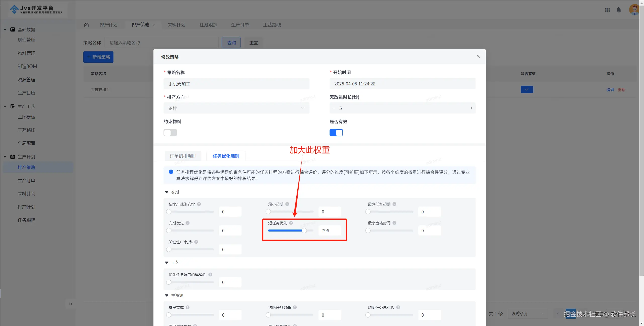Open 生产订单 in the sidebar menu
Image resolution: width=644 pixels, height=326 pixels.
coord(26,181)
